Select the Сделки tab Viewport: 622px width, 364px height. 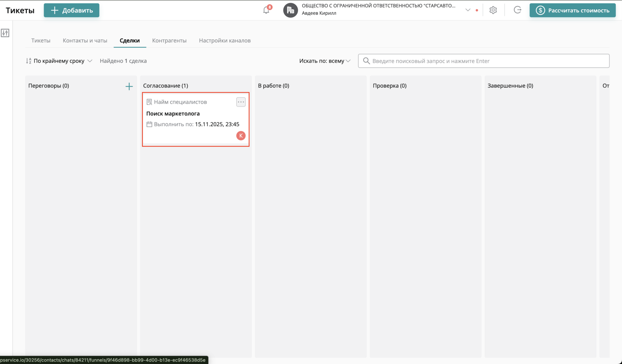(x=130, y=40)
